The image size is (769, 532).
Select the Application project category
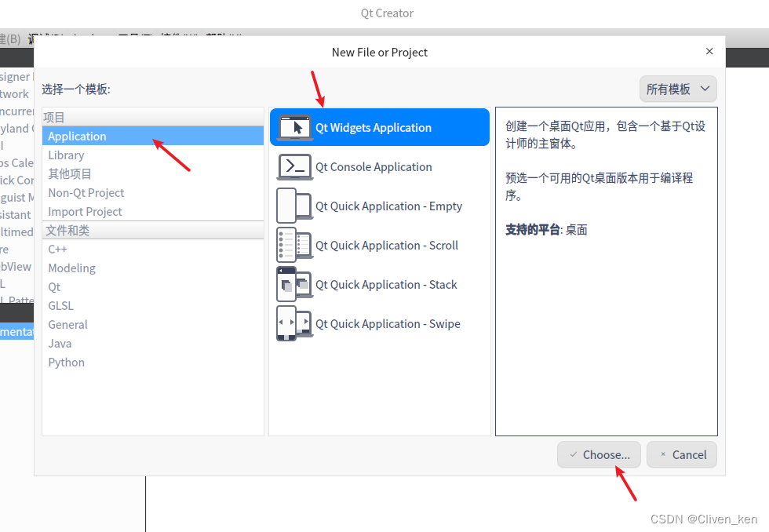(x=153, y=136)
